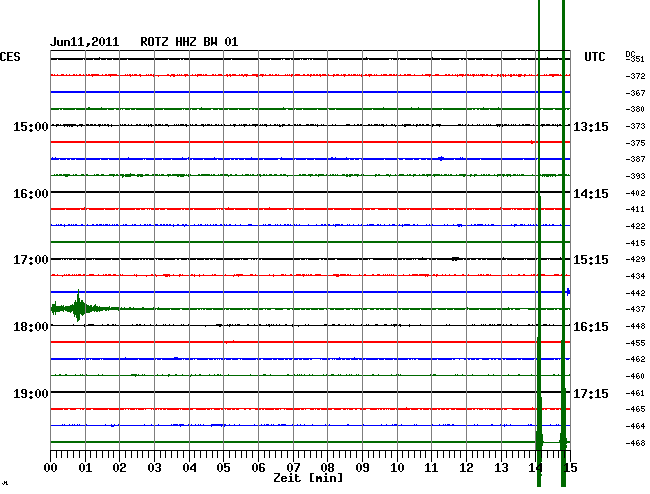This screenshot has height=494, width=650.
Task: Click minute tick label 08
Action: coord(327,467)
